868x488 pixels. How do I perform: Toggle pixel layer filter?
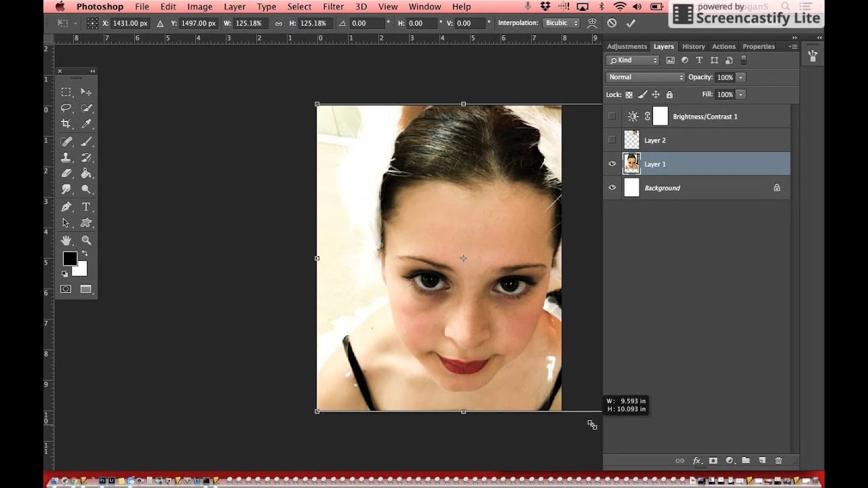[670, 60]
